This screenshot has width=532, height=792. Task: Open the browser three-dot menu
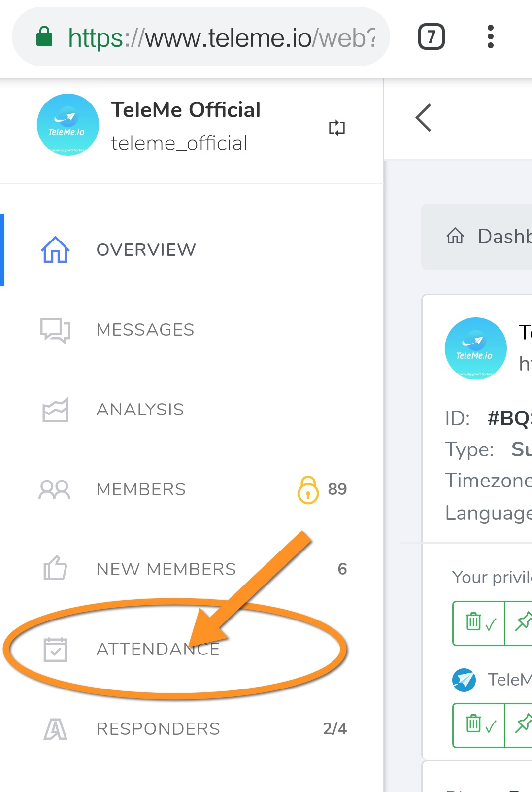(490, 36)
